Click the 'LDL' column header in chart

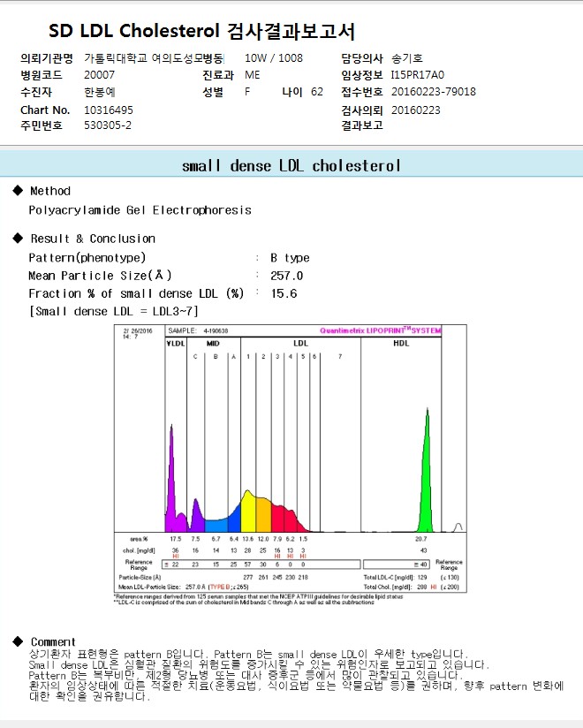click(300, 343)
